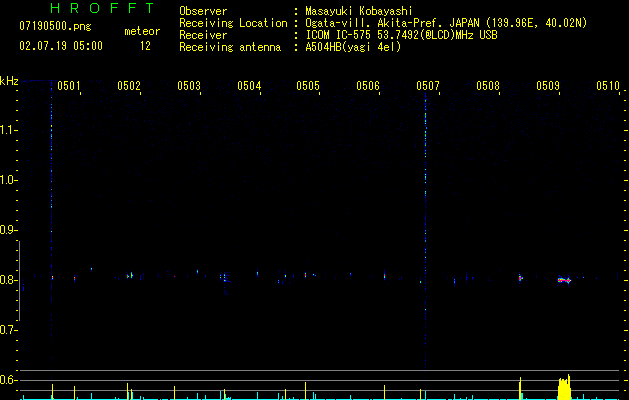Click the meteor echo just after 0508
Image resolution: width=629 pixels, height=400 pixels.
pos(520,278)
